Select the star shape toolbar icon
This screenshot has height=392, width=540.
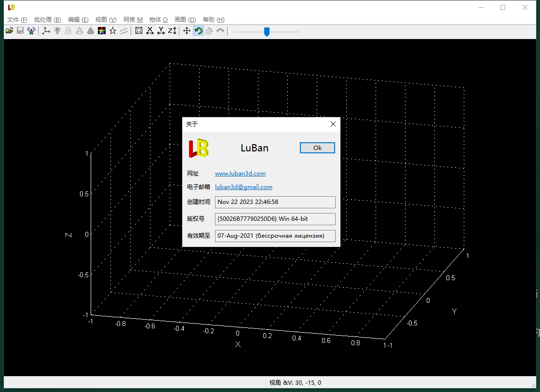coord(112,30)
